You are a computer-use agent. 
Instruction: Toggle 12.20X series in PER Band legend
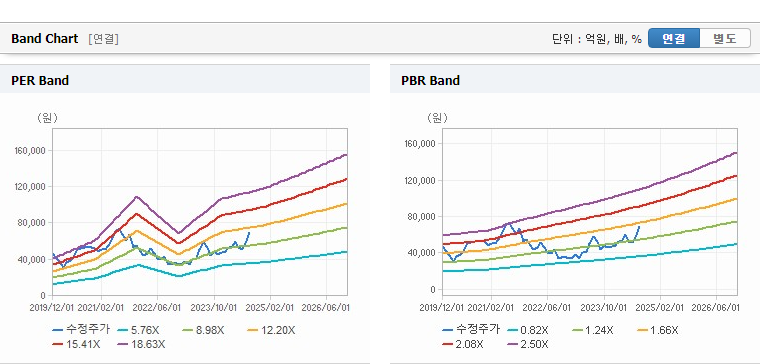pos(271,330)
